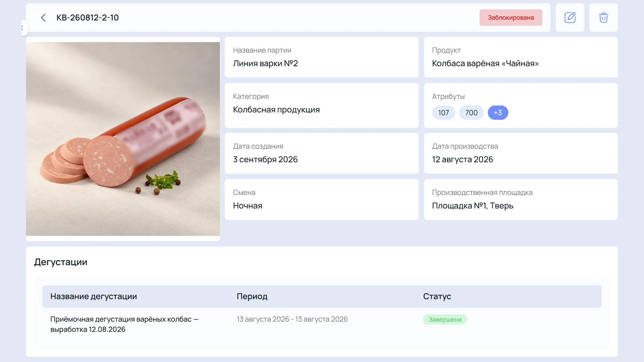Delete the batch with the trash icon

pos(603,17)
